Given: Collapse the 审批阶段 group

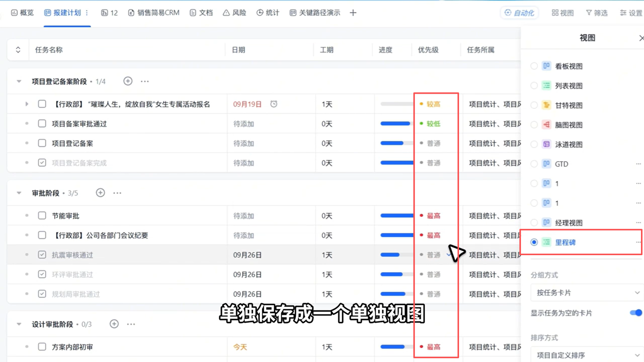Looking at the screenshot, I should 19,193.
